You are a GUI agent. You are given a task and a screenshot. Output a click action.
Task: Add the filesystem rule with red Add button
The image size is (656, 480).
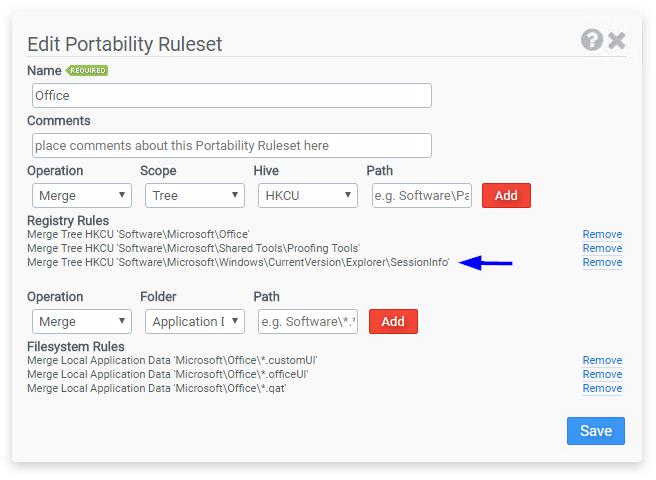(x=393, y=321)
